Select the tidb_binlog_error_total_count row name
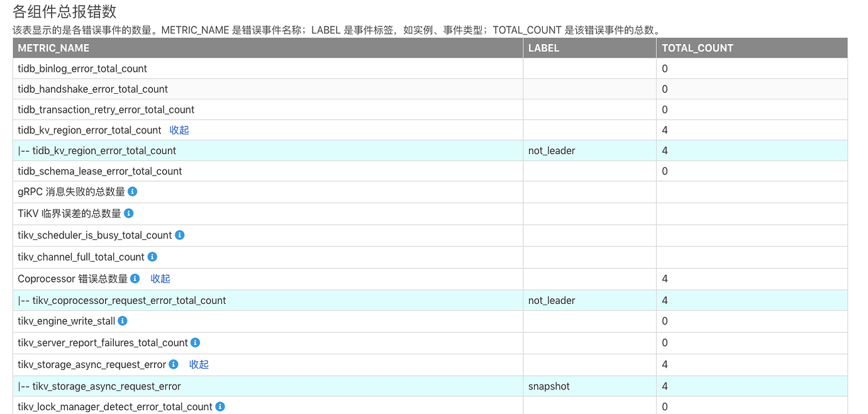This screenshot has width=868, height=414. tap(82, 69)
